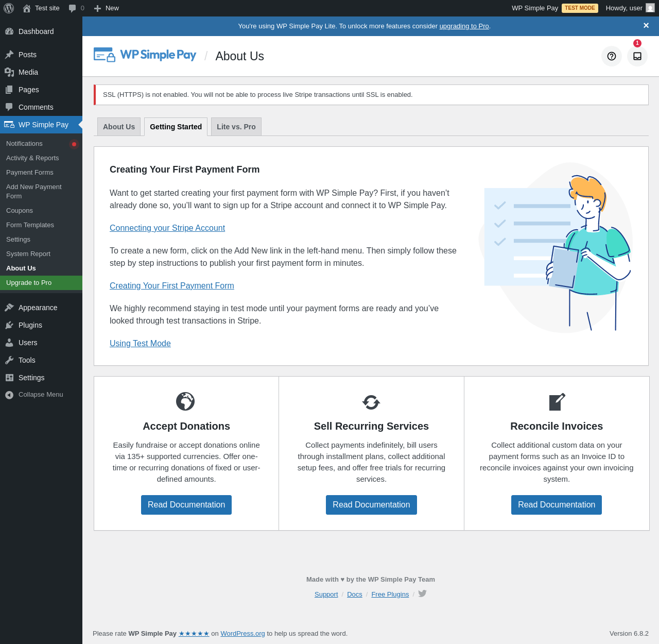
Task: Rate the plugin with five stars link
Action: 194,634
